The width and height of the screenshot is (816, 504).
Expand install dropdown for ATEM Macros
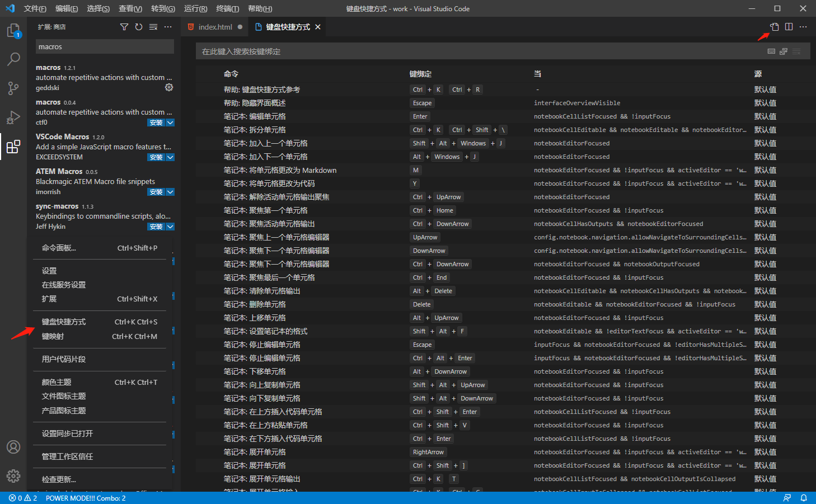pos(170,192)
